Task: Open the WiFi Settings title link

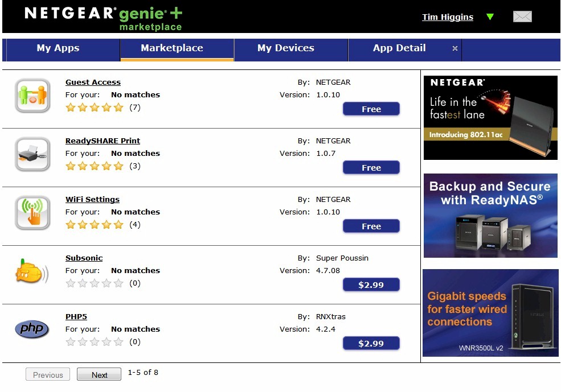Action: pos(92,199)
